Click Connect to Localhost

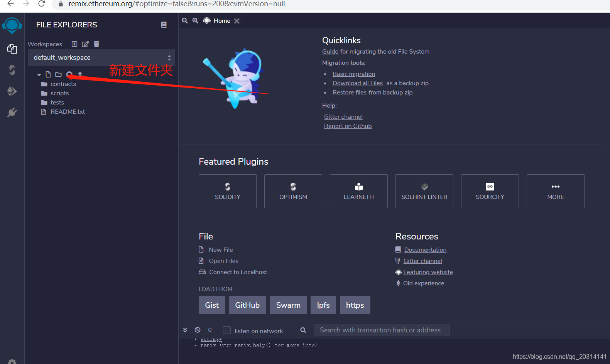[x=238, y=272]
